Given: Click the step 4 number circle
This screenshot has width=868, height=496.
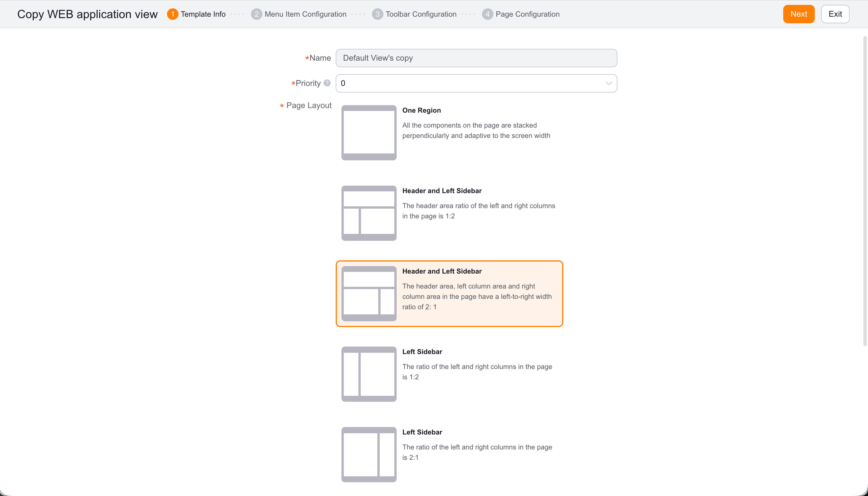Looking at the screenshot, I should [487, 14].
